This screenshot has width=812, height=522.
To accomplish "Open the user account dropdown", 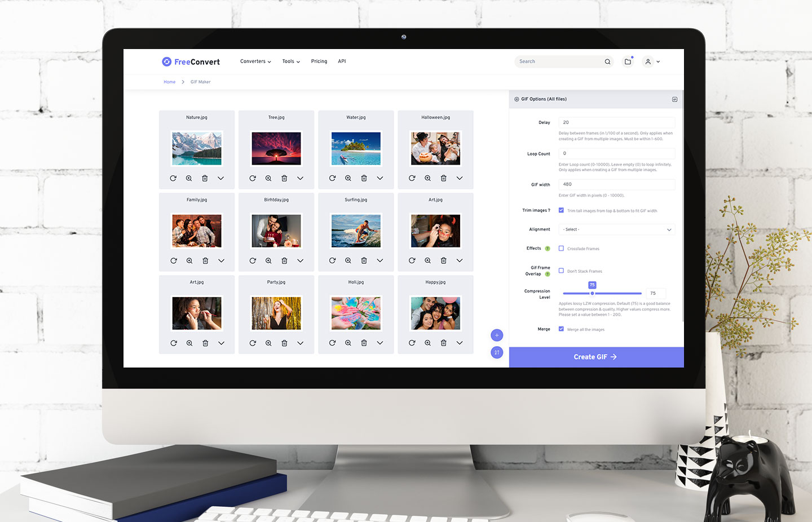I will point(651,61).
